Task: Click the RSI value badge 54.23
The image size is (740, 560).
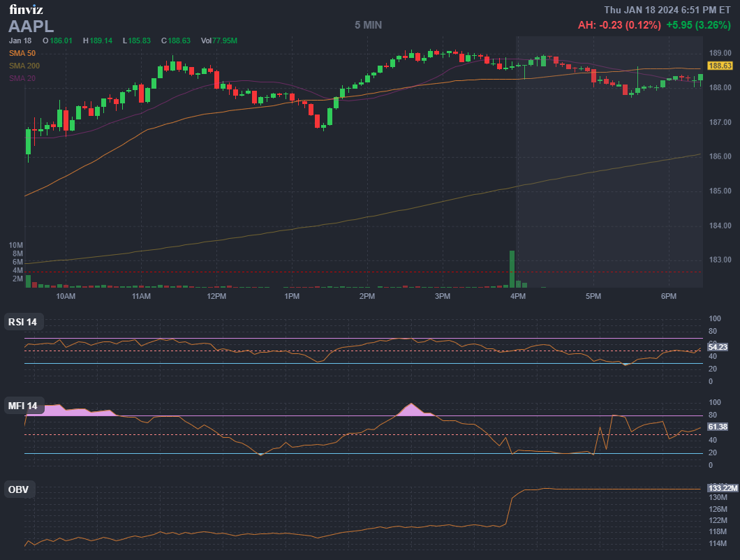Action: (718, 347)
